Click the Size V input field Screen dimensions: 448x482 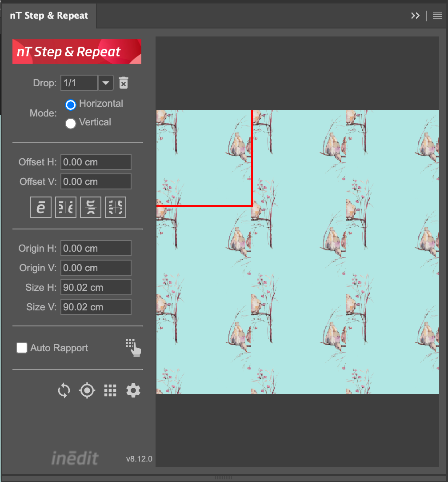tap(96, 307)
